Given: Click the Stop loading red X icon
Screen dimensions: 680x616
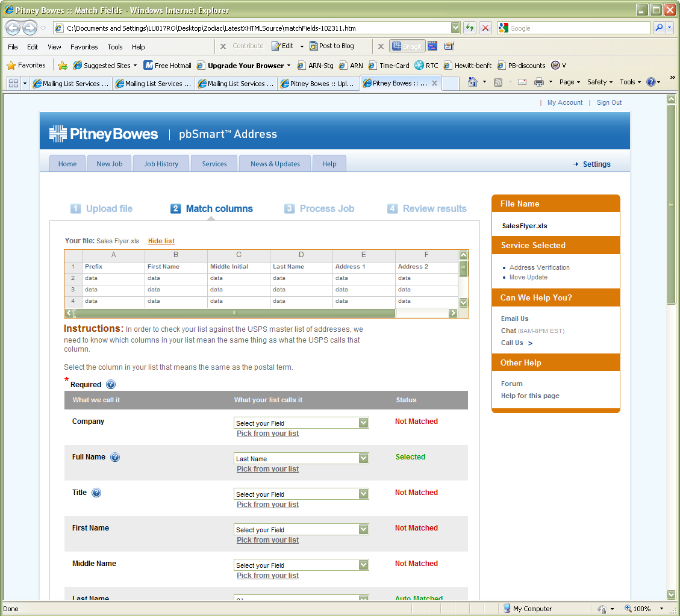Looking at the screenshot, I should [x=485, y=28].
